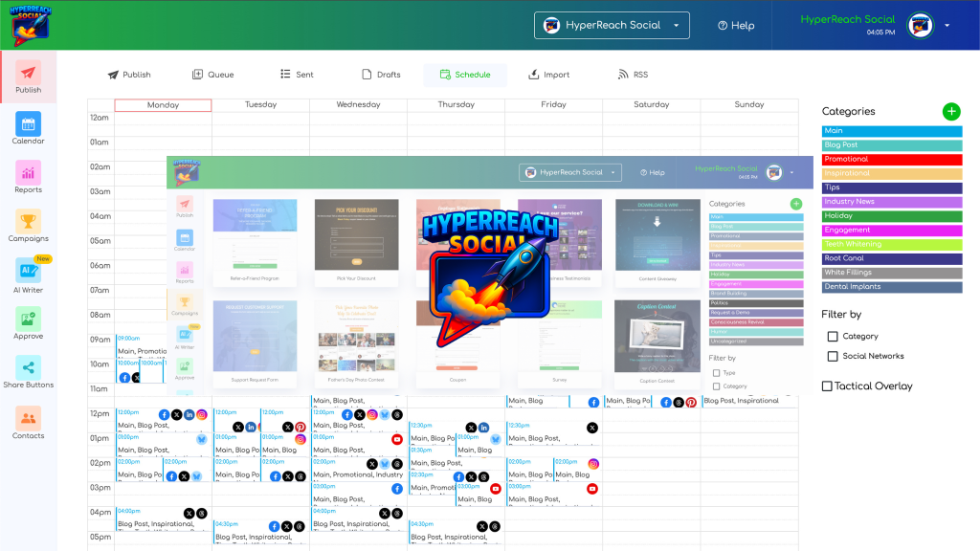Viewport: 980px width, 551px height.
Task: Select the Main category swatch
Action: click(x=892, y=130)
